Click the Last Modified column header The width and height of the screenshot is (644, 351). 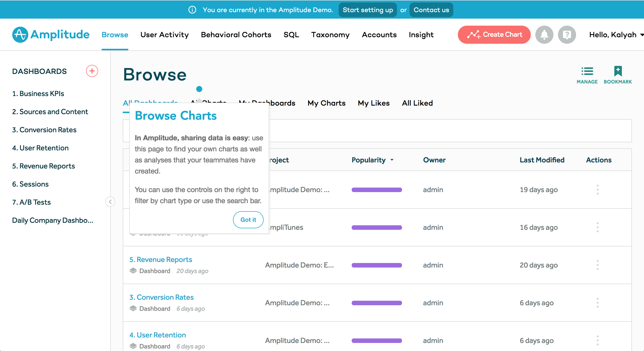tap(542, 160)
